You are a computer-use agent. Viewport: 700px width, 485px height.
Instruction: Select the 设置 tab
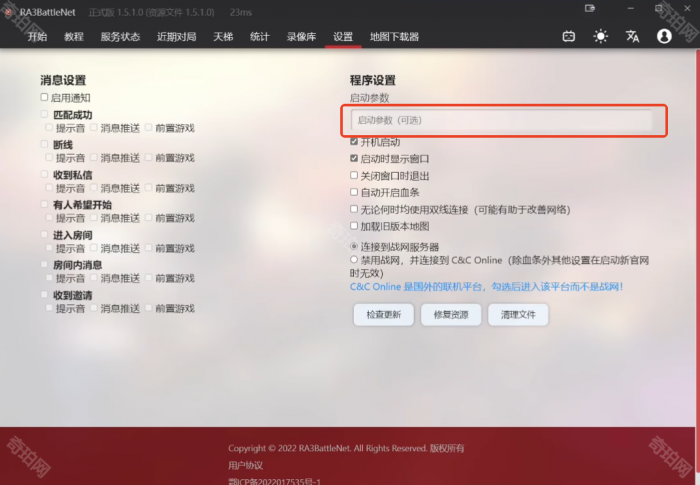point(343,37)
